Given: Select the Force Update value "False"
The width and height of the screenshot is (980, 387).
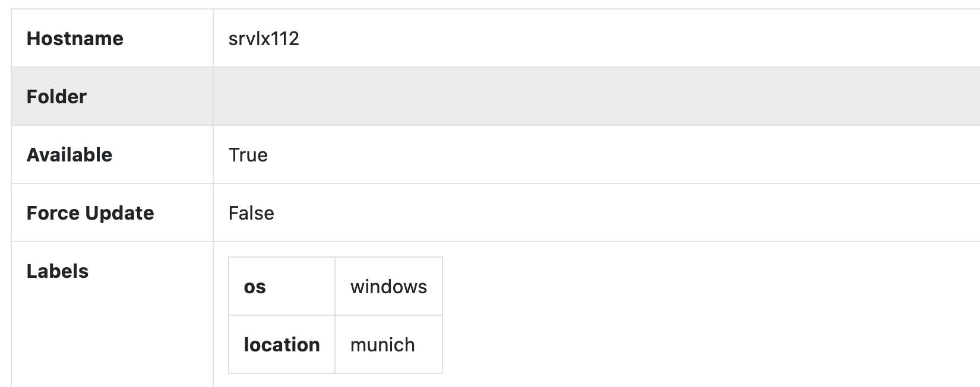Looking at the screenshot, I should (251, 213).
